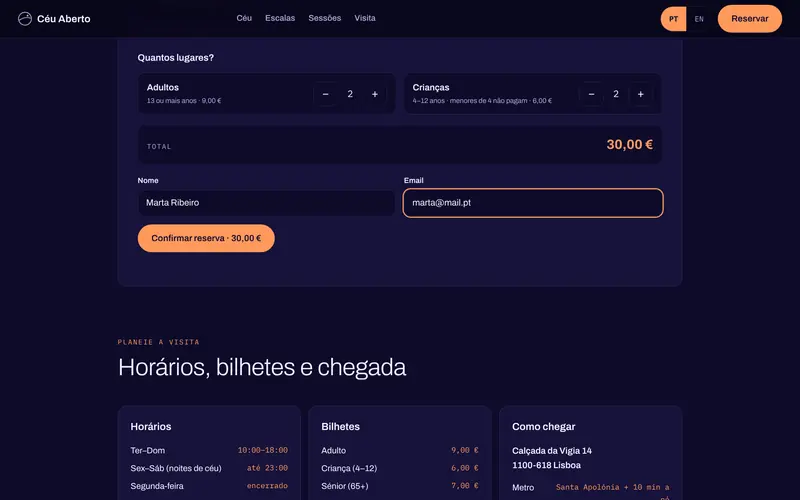800x500 pixels.
Task: Increase the Crianças count with plus
Action: (x=640, y=94)
